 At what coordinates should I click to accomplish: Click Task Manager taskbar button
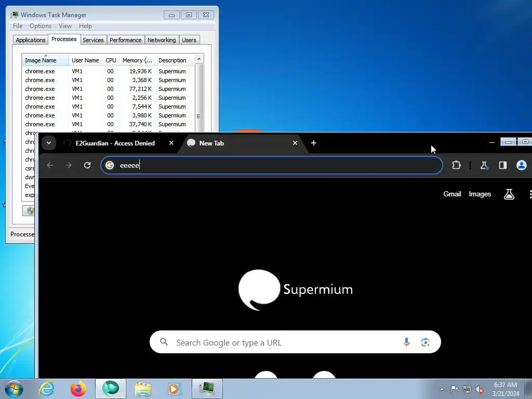207,389
